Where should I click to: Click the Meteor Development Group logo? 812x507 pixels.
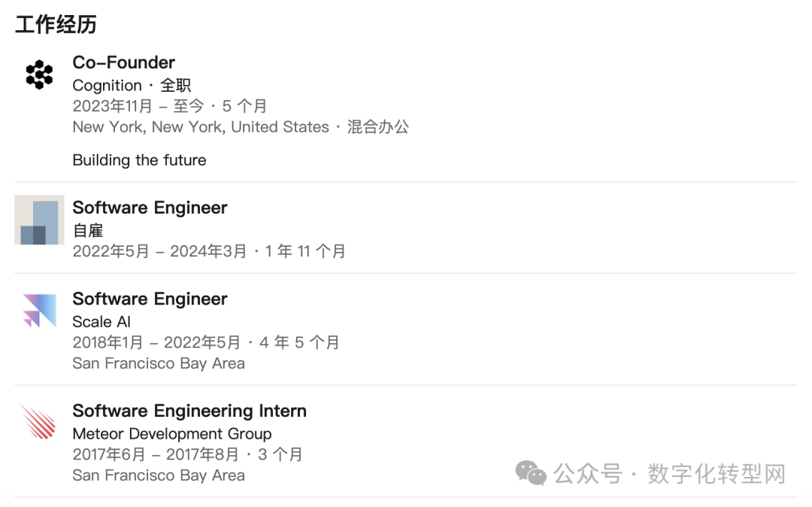39,422
